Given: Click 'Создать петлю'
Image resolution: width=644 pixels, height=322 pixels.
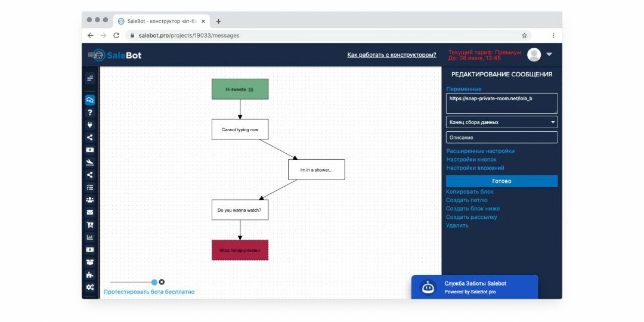Looking at the screenshot, I should point(466,200).
